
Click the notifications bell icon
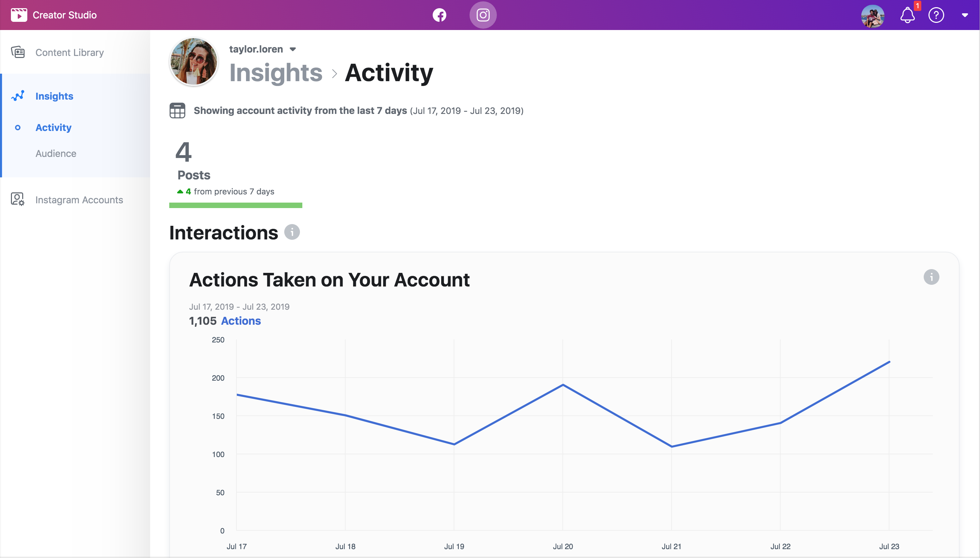908,15
